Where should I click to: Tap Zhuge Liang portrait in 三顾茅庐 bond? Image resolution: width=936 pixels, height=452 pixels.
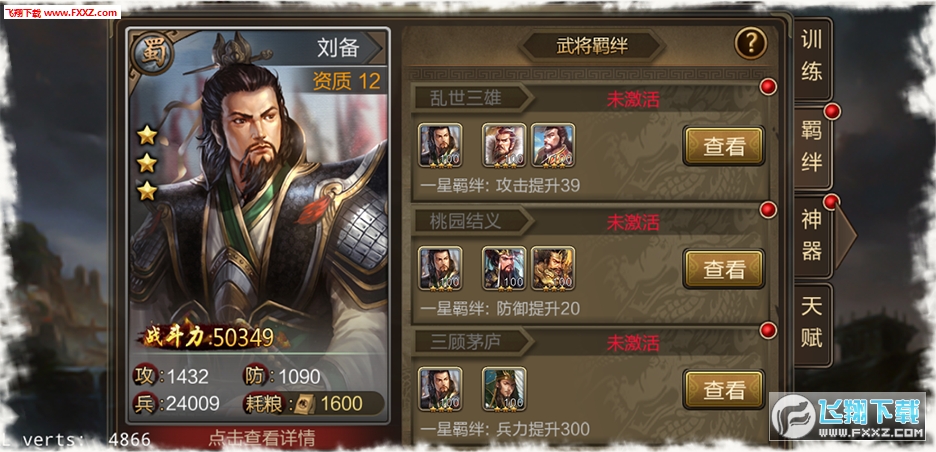504,389
